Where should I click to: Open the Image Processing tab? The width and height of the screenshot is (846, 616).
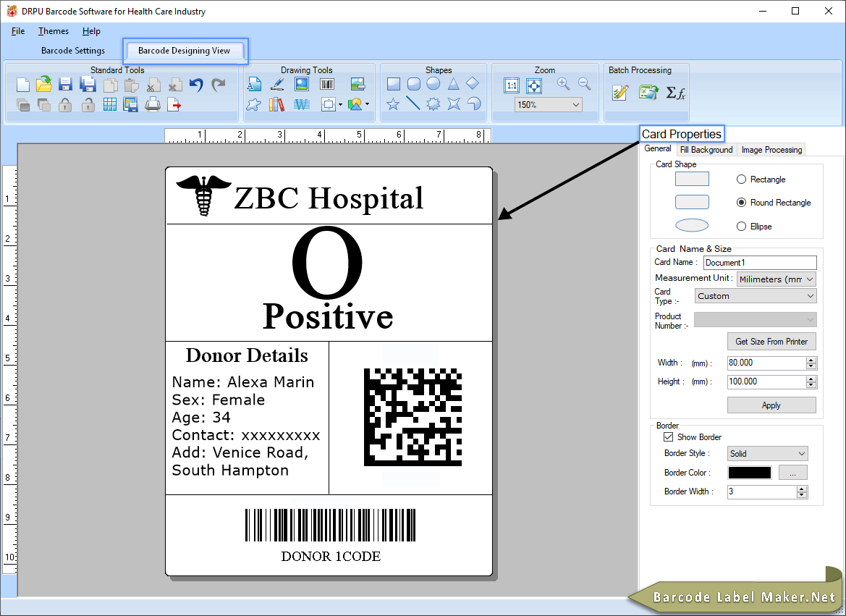[x=771, y=150]
